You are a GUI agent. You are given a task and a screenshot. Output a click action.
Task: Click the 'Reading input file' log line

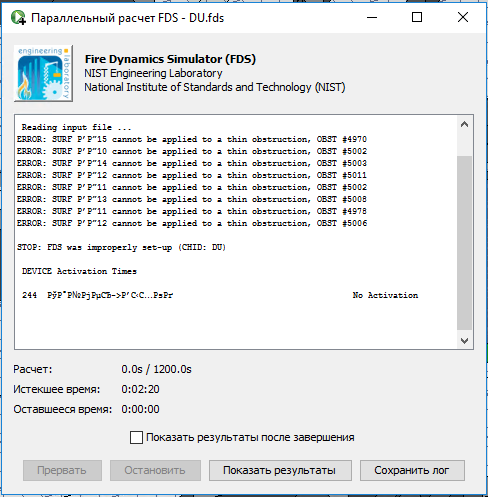coord(76,127)
